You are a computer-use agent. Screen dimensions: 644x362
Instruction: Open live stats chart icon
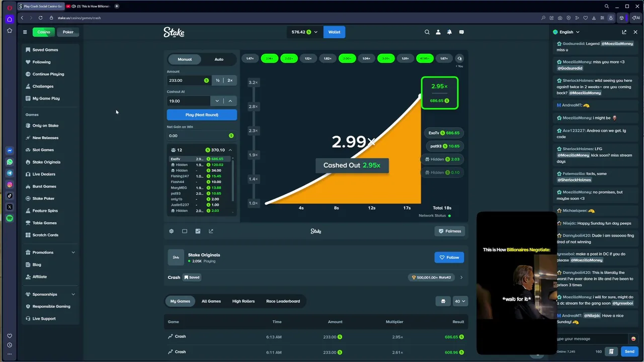[198, 231]
